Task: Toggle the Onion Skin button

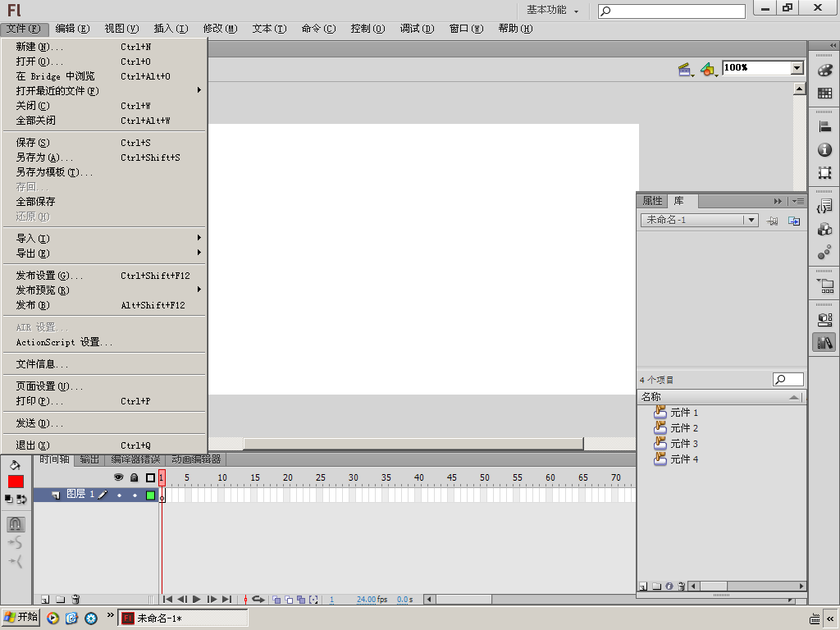Action: (276, 600)
